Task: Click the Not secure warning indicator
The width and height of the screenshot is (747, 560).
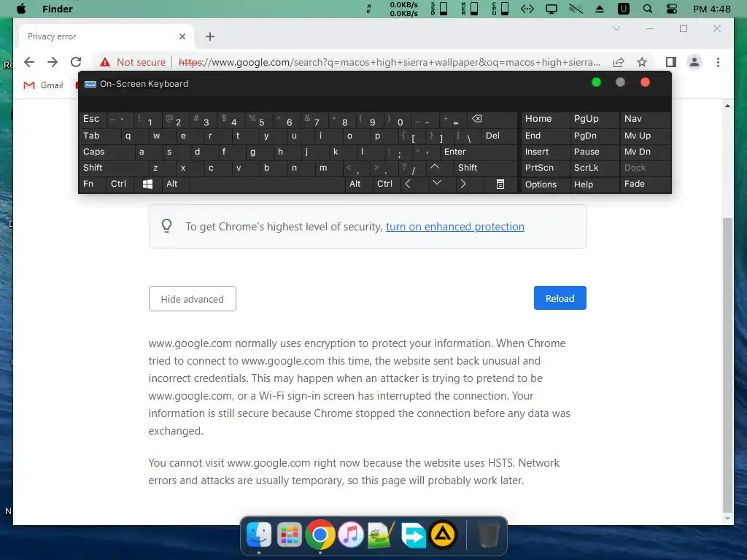Action: pos(133,62)
